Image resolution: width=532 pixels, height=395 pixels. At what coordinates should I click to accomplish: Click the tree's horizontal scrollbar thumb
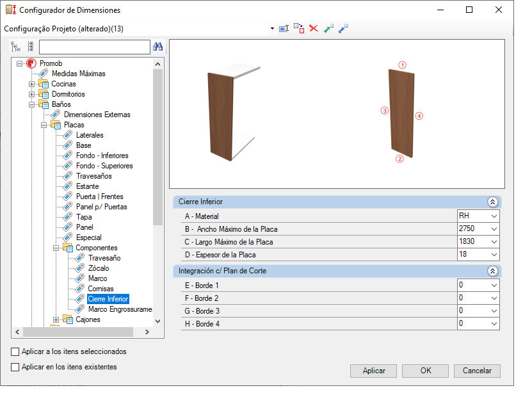click(78, 332)
